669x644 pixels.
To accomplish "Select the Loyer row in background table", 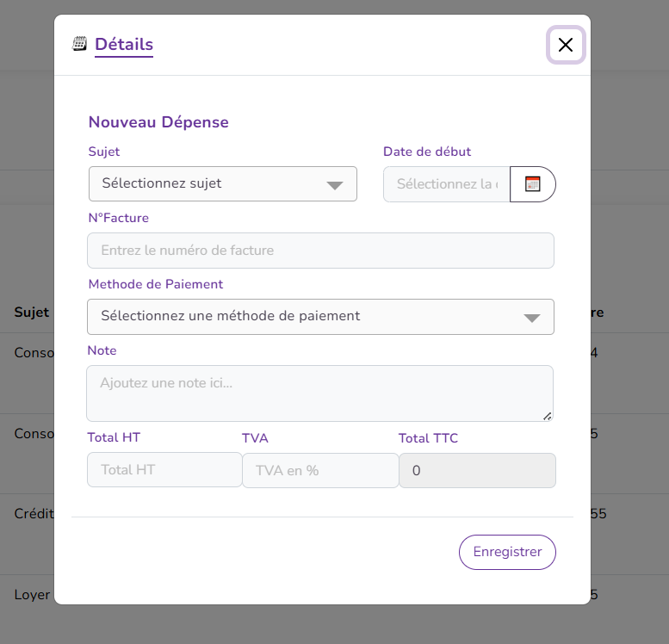I will pyautogui.click(x=34, y=594).
